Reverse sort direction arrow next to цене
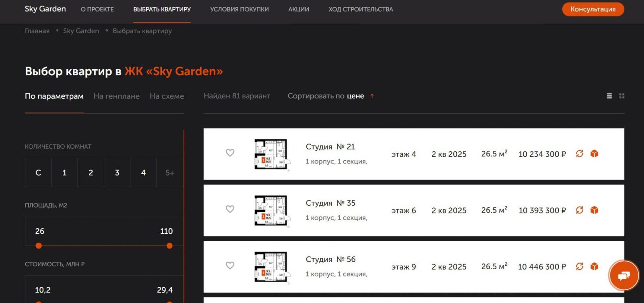This screenshot has width=644, height=303. (372, 96)
